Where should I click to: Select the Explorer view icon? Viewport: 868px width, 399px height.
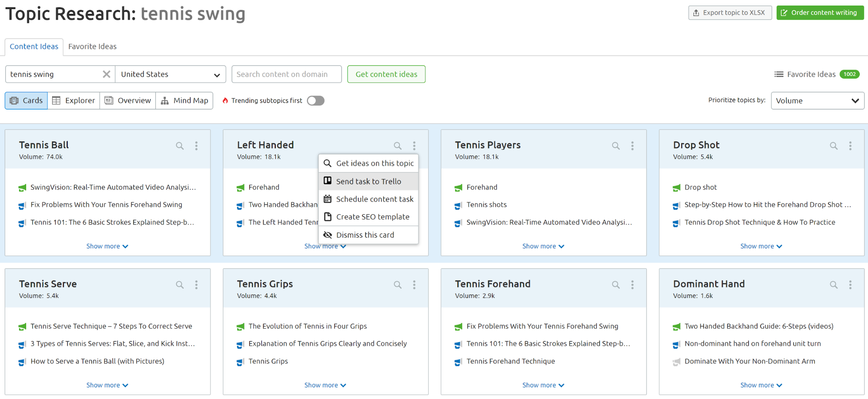tap(73, 100)
